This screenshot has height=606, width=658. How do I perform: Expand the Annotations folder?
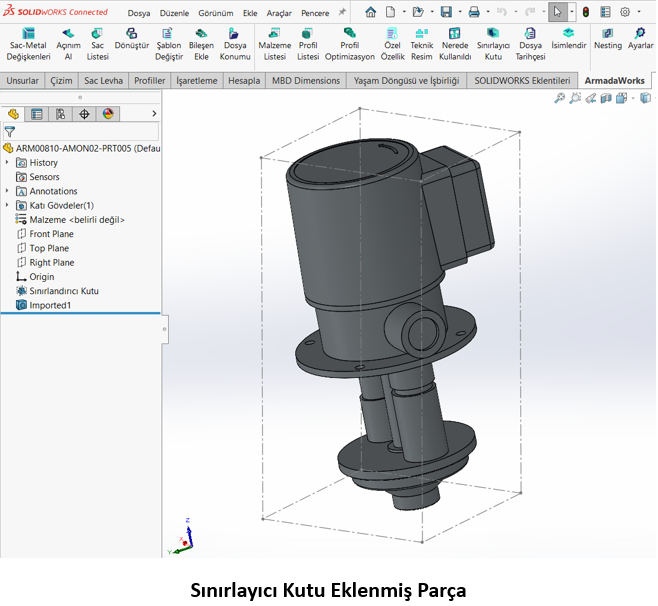coord(8,191)
